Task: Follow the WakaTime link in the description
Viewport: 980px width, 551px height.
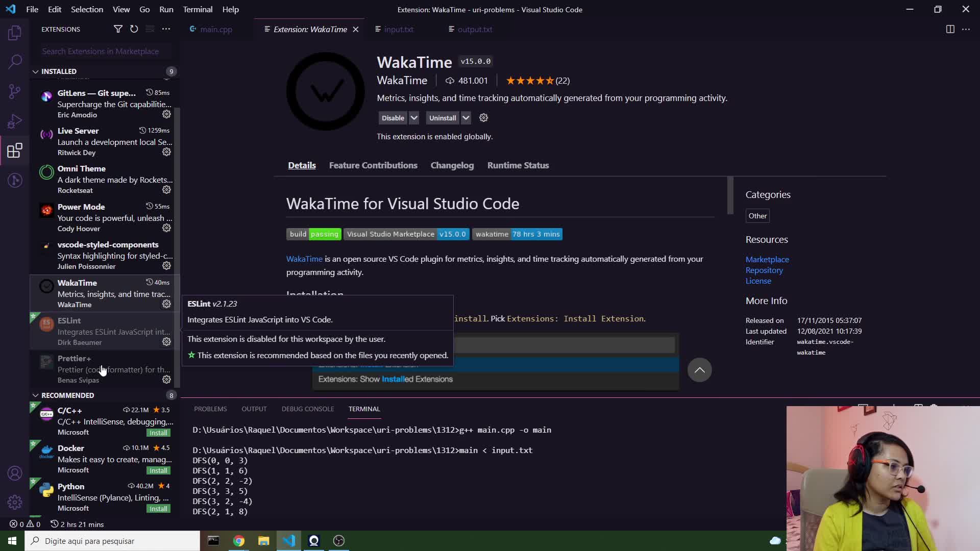Action: 304,259
